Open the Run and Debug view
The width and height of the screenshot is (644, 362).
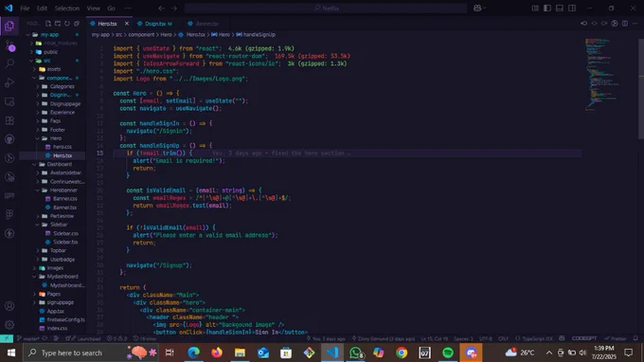pos(9,82)
